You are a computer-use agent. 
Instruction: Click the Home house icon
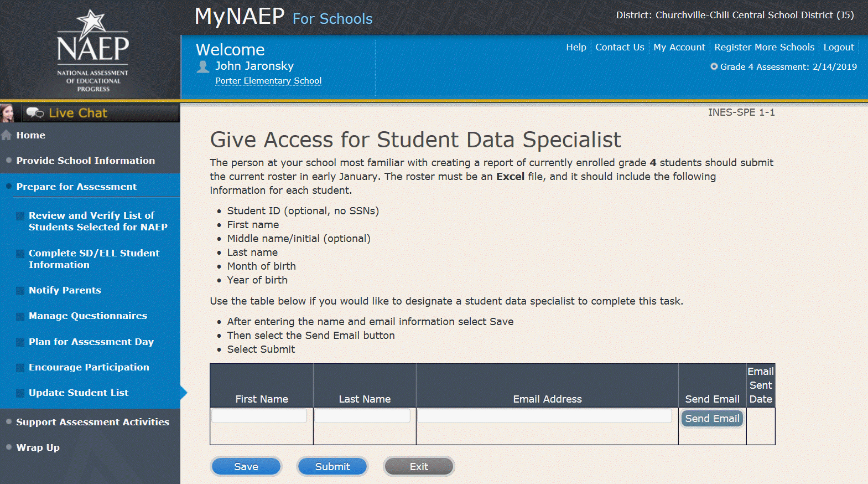[7, 135]
